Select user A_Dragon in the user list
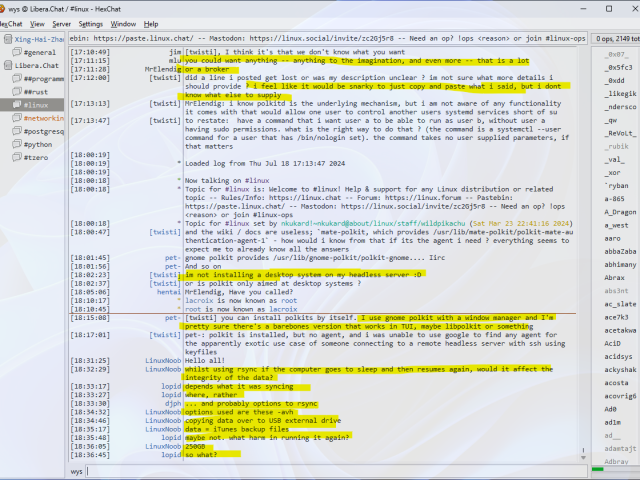Viewport: 640px width, 480px height. (620, 212)
